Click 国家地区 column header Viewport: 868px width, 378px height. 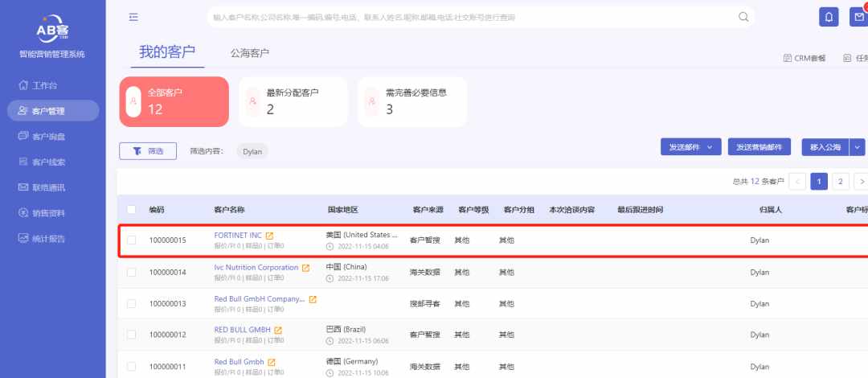tap(343, 210)
